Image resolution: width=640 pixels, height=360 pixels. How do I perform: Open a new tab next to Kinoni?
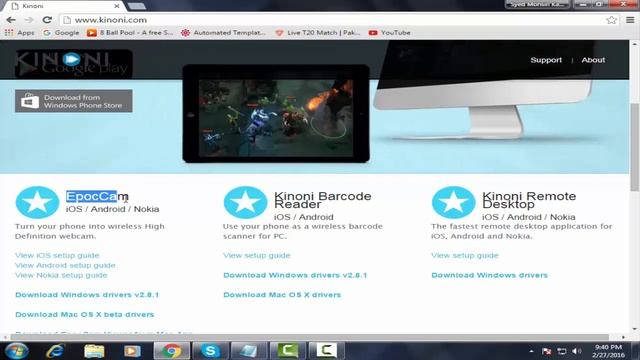137,6
